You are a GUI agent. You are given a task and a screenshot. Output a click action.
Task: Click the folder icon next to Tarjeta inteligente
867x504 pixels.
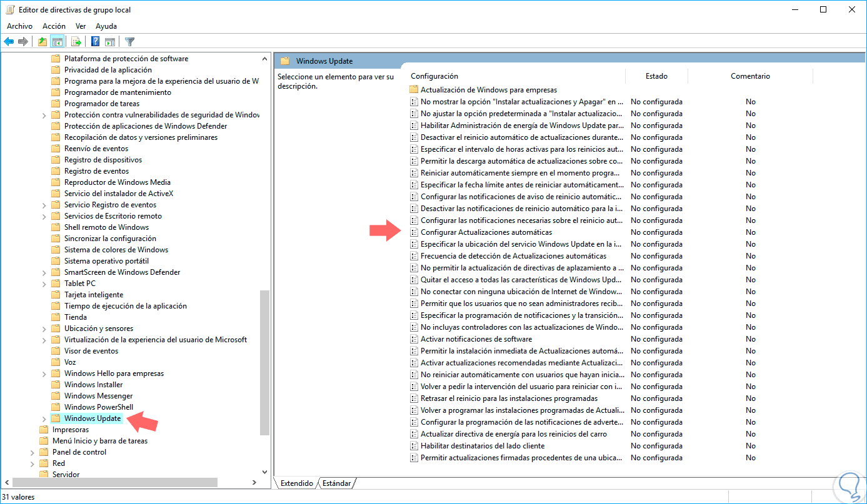[x=56, y=295]
